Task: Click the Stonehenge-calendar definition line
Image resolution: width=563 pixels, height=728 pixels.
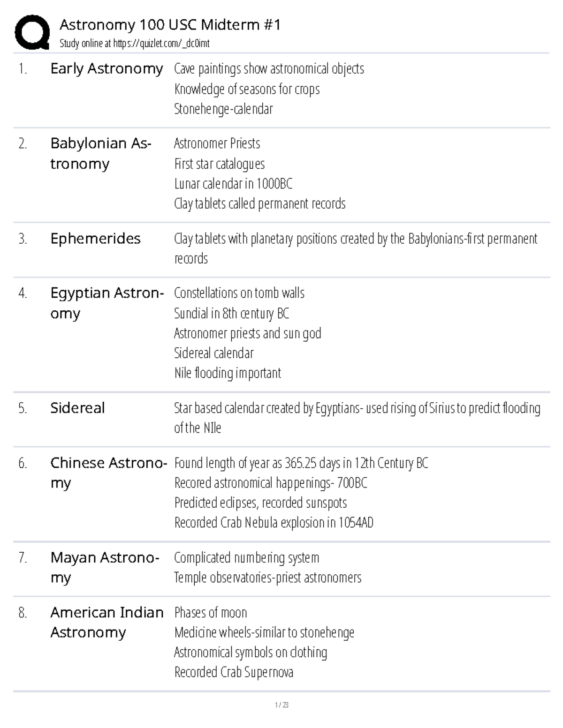Action: [x=223, y=109]
